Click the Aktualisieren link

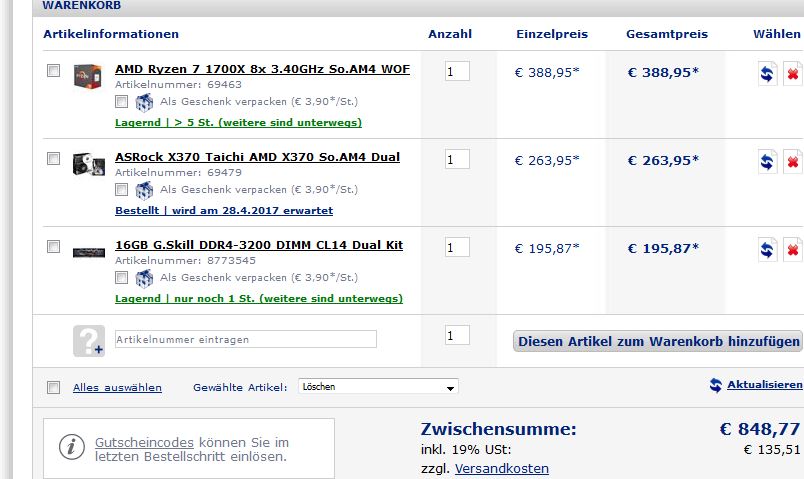[x=765, y=385]
